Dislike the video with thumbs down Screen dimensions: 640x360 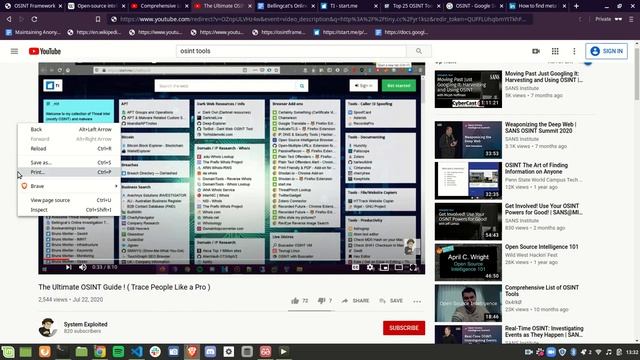coord(324,301)
